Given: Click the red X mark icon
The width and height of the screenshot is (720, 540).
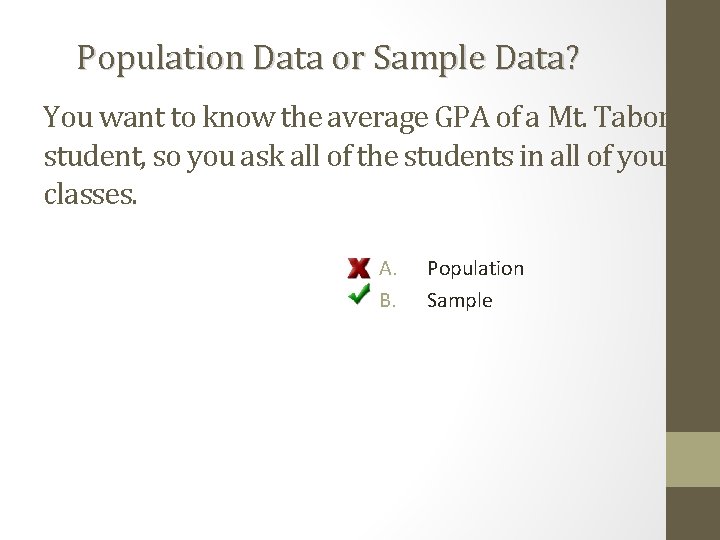Looking at the screenshot, I should pos(359,268).
